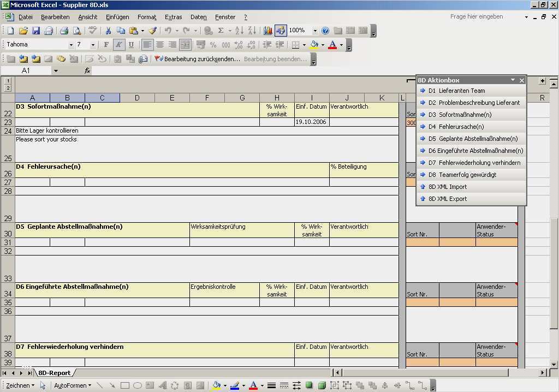Click the yellow fill color bucket

pyautogui.click(x=314, y=45)
